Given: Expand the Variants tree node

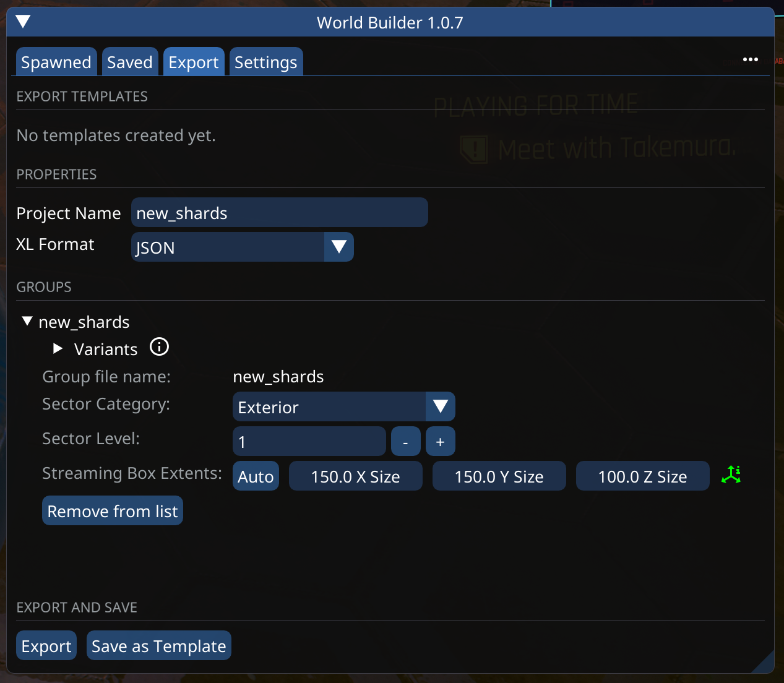Looking at the screenshot, I should pos(58,349).
